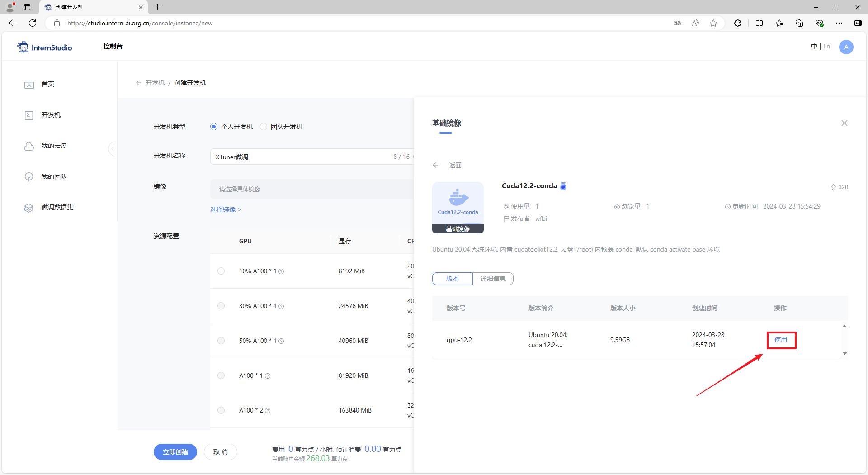
Task: Switch language to En
Action: pos(826,46)
